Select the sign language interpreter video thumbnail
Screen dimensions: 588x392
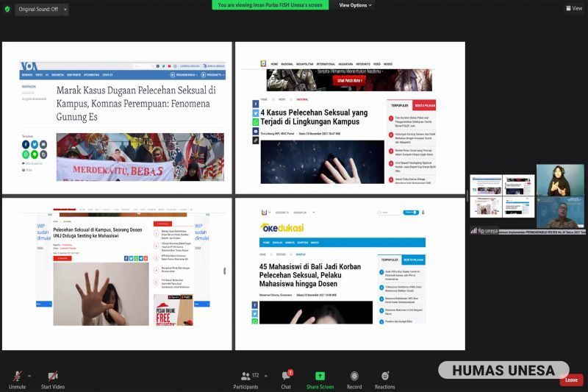pyautogui.click(x=560, y=179)
